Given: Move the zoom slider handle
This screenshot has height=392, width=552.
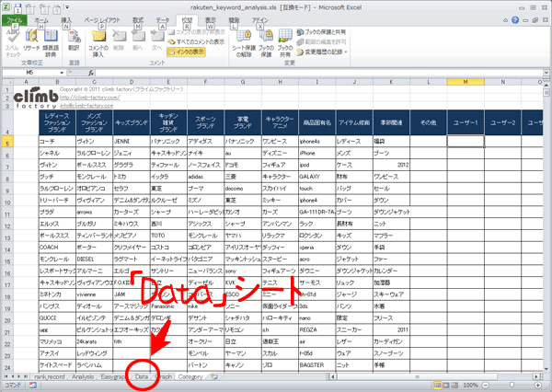Looking at the screenshot, I should point(512,385).
